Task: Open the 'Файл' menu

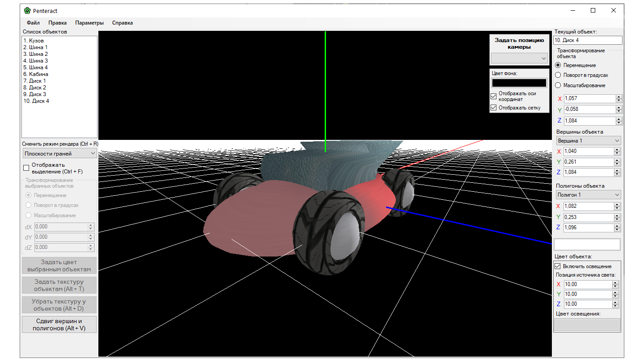Action: pyautogui.click(x=33, y=23)
